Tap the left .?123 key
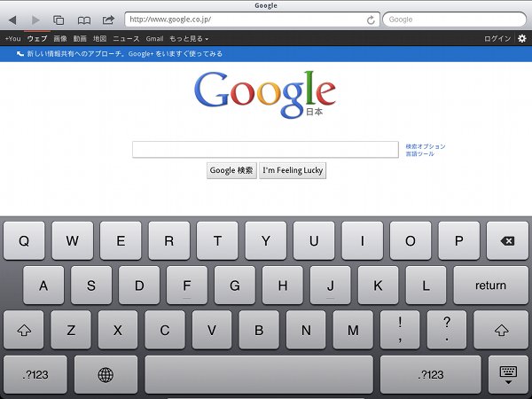 (35, 374)
